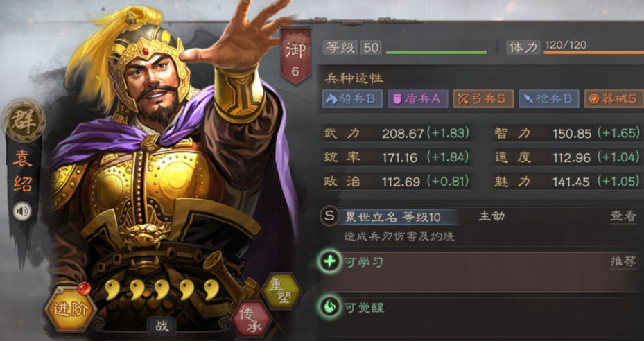The height and width of the screenshot is (341, 644).
Task: Select the 盾兵A troop aptitude tag
Action: tap(418, 99)
